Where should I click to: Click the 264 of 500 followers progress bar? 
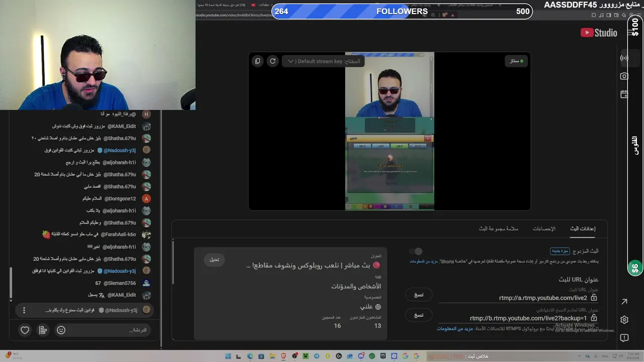[x=402, y=11]
